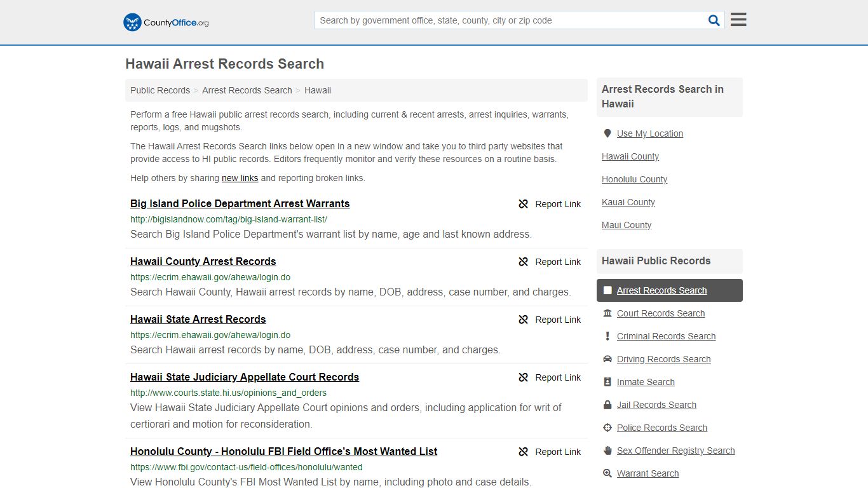The image size is (868, 488).
Task: Open Inmate Search
Action: (646, 382)
